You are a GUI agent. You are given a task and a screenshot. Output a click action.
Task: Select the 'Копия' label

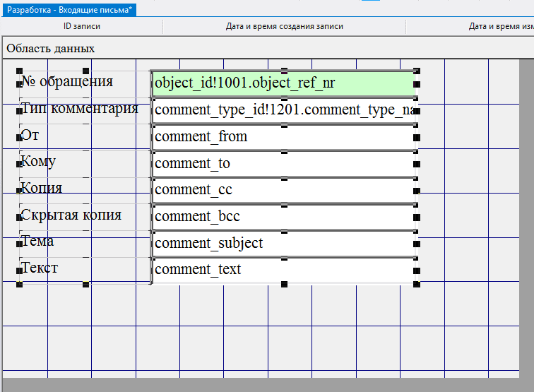42,189
